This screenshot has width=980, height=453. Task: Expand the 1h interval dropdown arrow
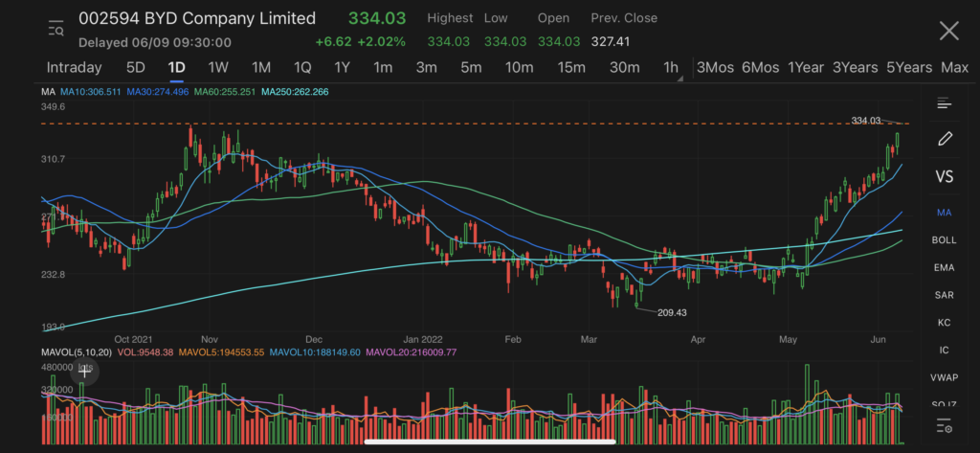pos(680,79)
